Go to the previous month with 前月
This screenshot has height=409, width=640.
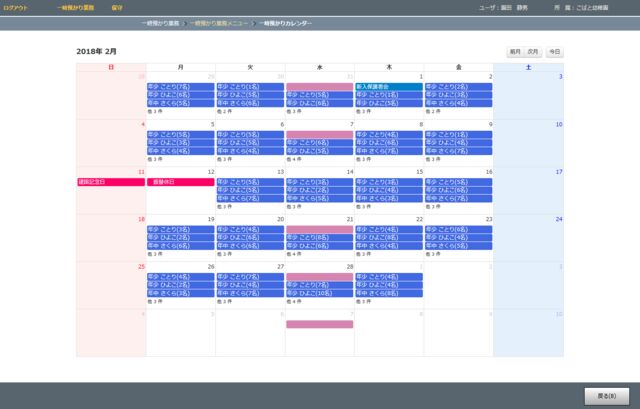515,52
